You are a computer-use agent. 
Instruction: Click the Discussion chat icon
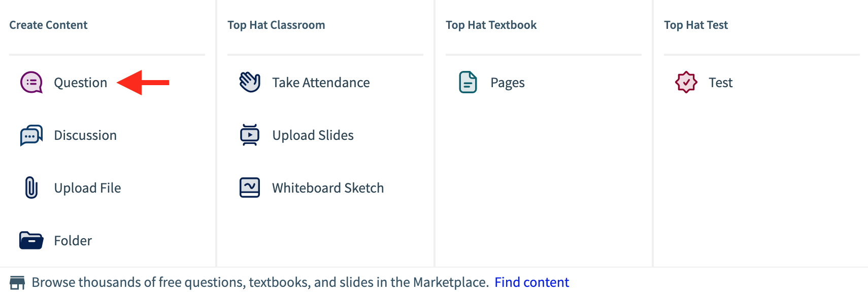30,135
